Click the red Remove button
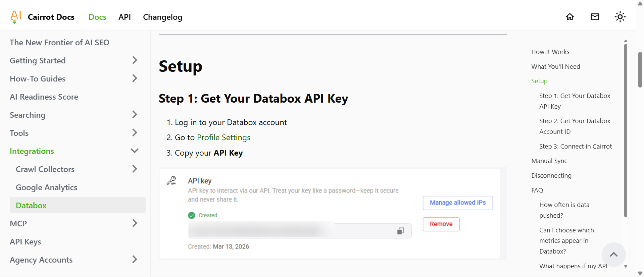The height and width of the screenshot is (277, 644). [441, 224]
